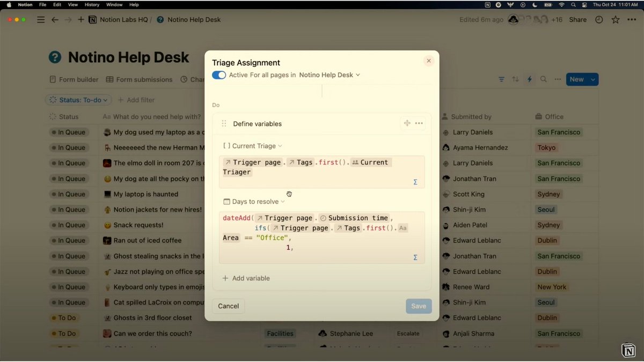Screen dimensions: 644x362
Task: Open the database sort icon
Action: click(515, 79)
